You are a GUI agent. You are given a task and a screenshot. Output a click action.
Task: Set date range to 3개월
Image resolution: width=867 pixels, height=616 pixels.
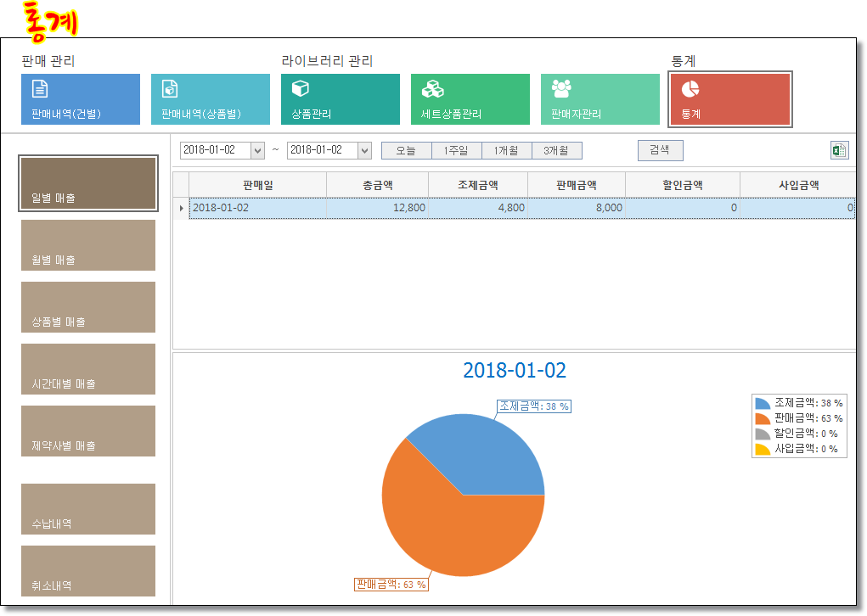coord(557,150)
